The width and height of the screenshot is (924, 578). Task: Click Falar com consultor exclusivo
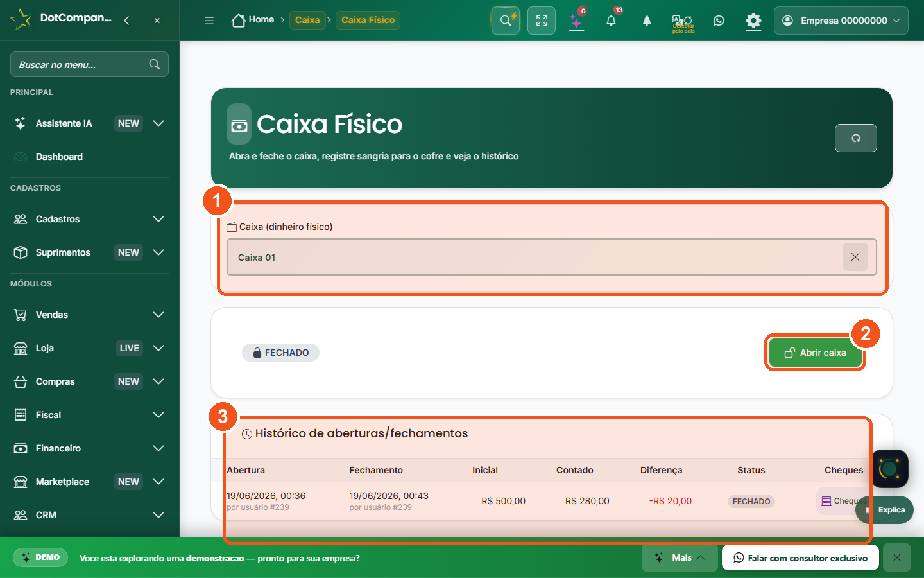coord(800,557)
